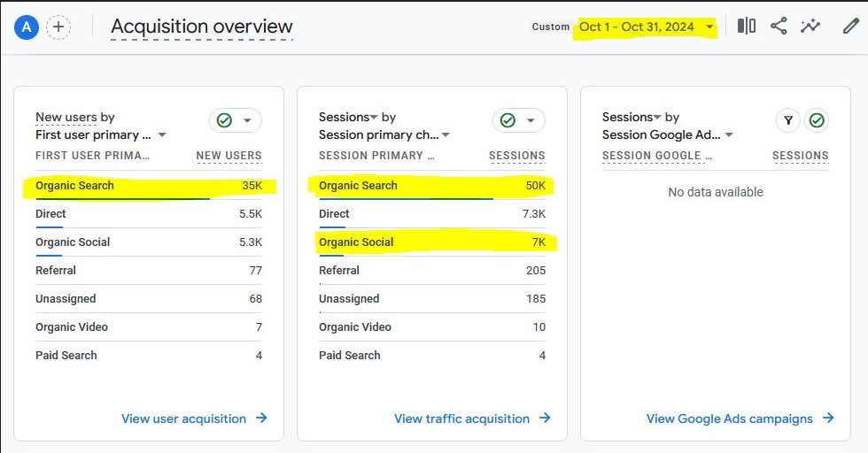This screenshot has width=868, height=453.
Task: Select Organic Search row in New users card
Action: coord(149,185)
